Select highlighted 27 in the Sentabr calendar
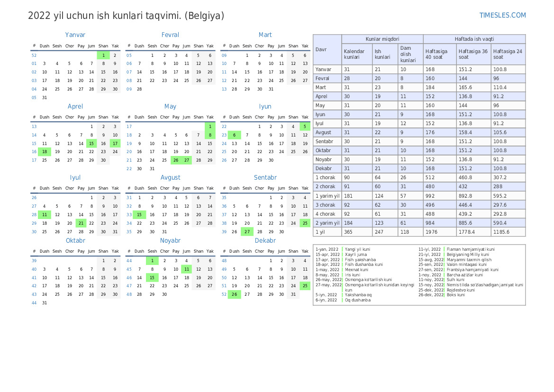This screenshot has height=392, width=554. pyautogui.click(x=247, y=232)
